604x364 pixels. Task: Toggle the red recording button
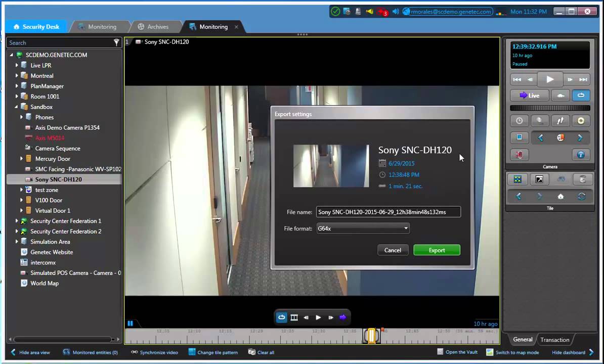coord(519,155)
